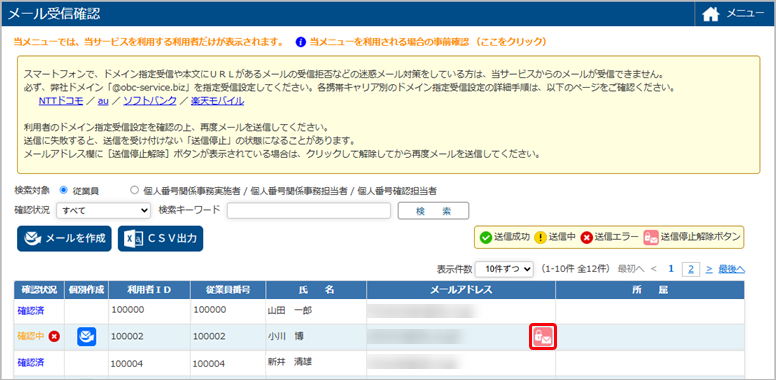Expand the 表示件数 10件ずつ dropdown
The height and width of the screenshot is (380, 776).
pos(505,269)
